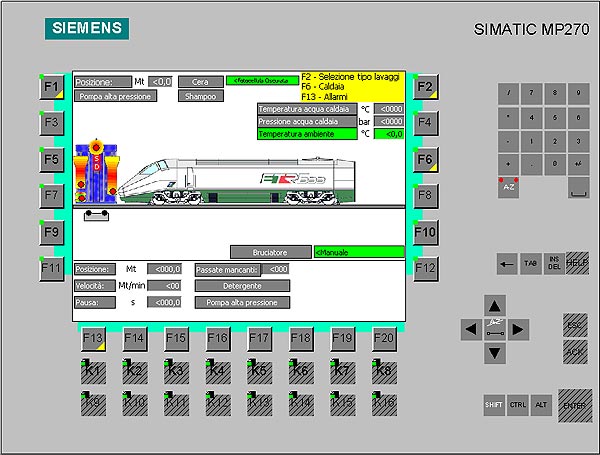Viewport: 600px width, 455px height.
Task: Click the F4 soft key
Action: coord(426,123)
